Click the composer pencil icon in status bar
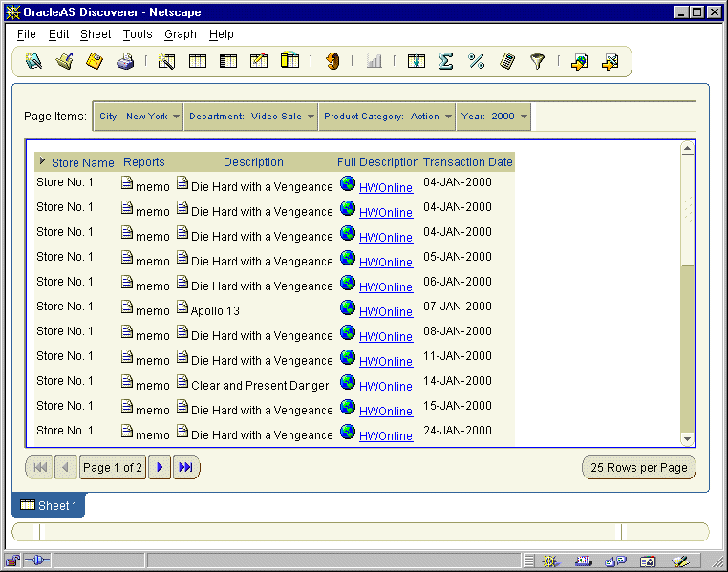Viewport: 728px width, 572px height. pos(680,561)
